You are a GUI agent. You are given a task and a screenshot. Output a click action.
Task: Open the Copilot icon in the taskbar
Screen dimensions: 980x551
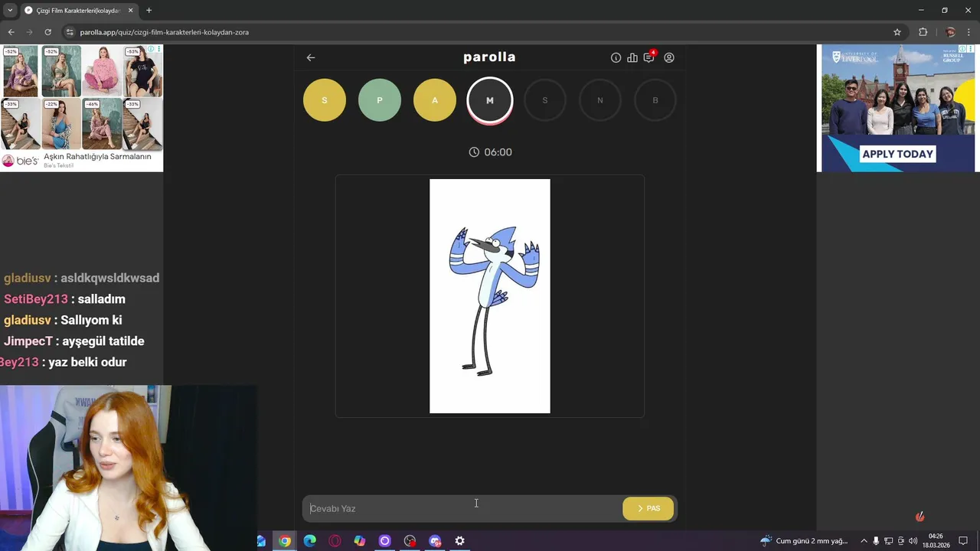click(x=360, y=541)
